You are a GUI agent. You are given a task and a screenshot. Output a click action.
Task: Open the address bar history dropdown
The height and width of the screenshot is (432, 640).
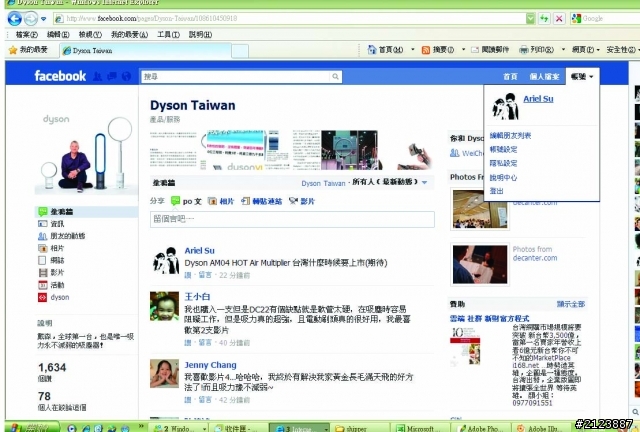point(530,18)
